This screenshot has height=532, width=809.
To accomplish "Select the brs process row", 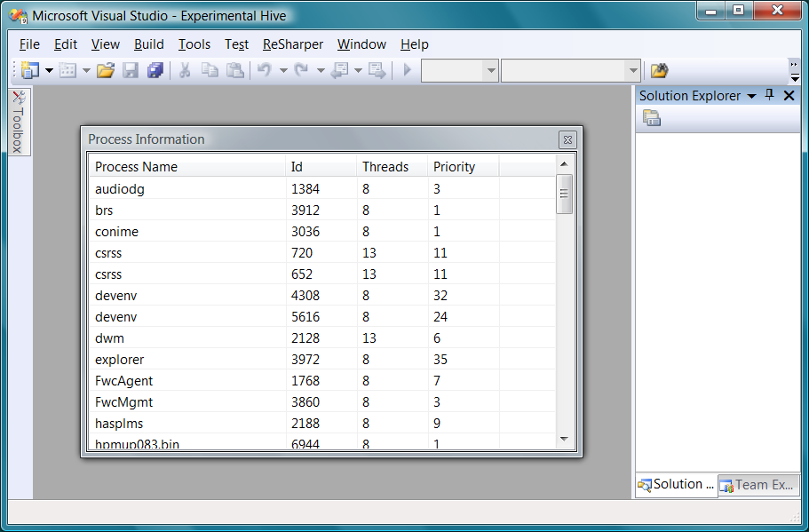I will [322, 210].
